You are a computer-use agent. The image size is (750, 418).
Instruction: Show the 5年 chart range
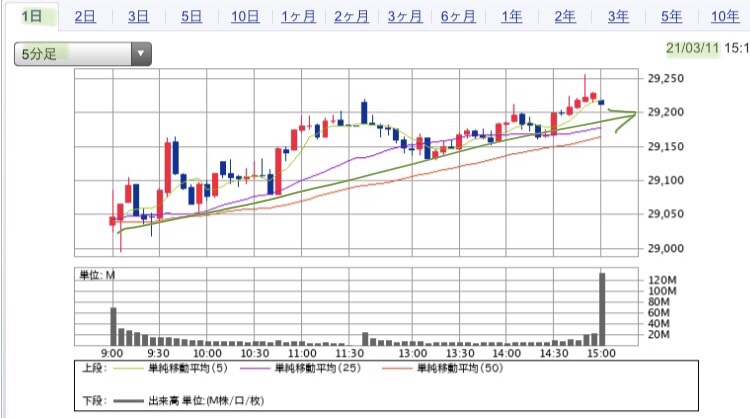[672, 17]
